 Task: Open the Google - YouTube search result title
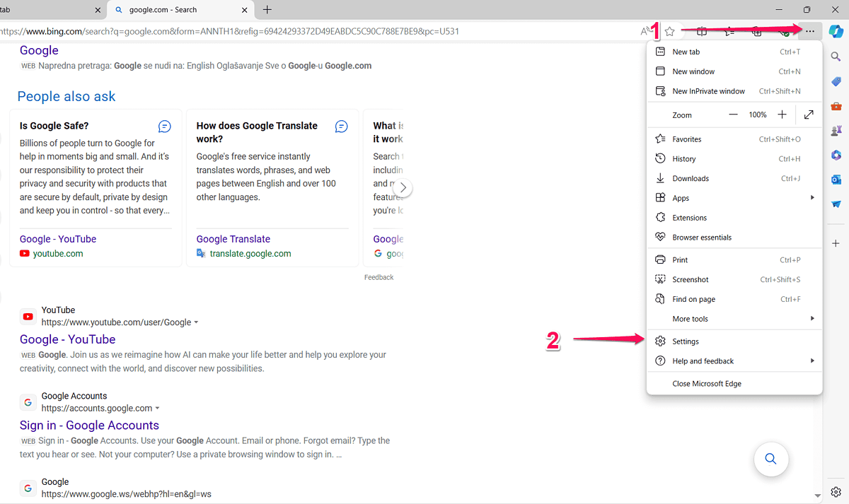pos(67,339)
